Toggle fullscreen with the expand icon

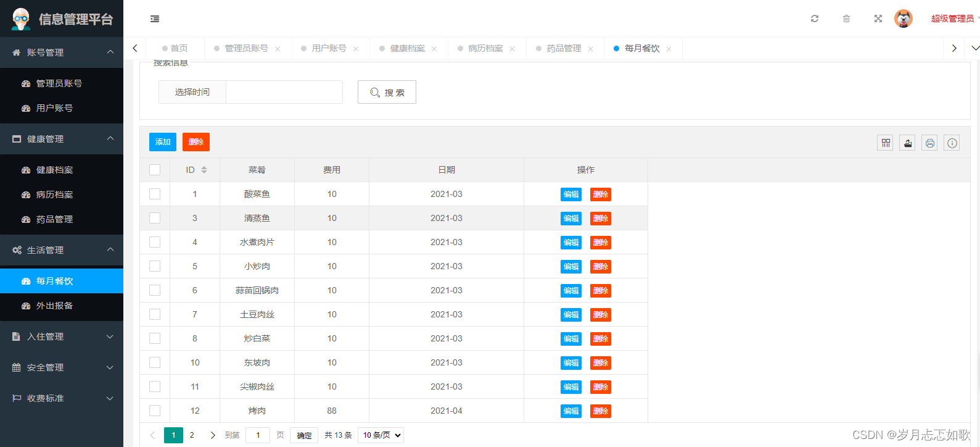tap(878, 19)
